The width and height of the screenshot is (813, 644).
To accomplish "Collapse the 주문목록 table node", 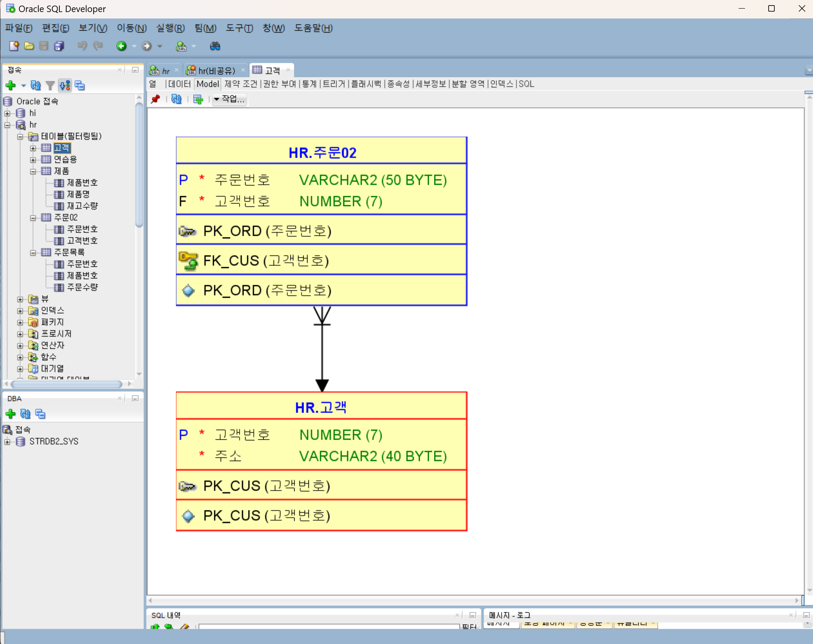I will (x=33, y=253).
